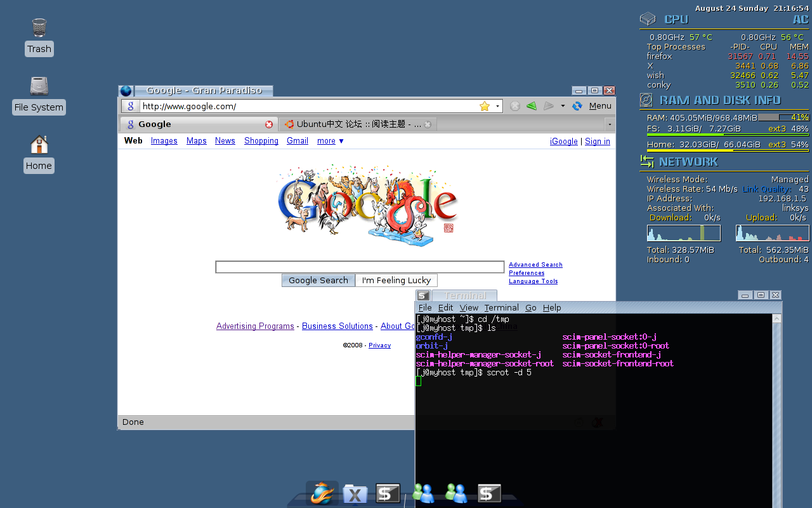Open the Advanced Search link

coord(535,265)
